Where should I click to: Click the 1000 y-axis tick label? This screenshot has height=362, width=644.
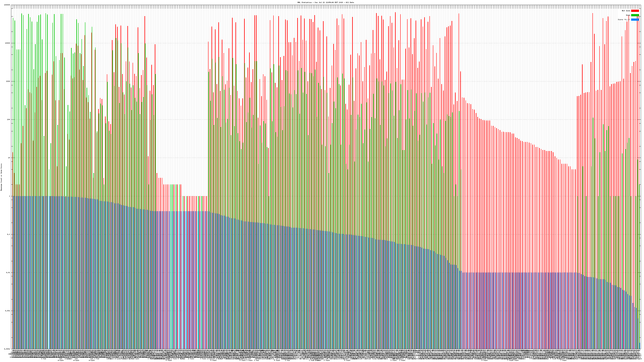click(x=8, y=81)
